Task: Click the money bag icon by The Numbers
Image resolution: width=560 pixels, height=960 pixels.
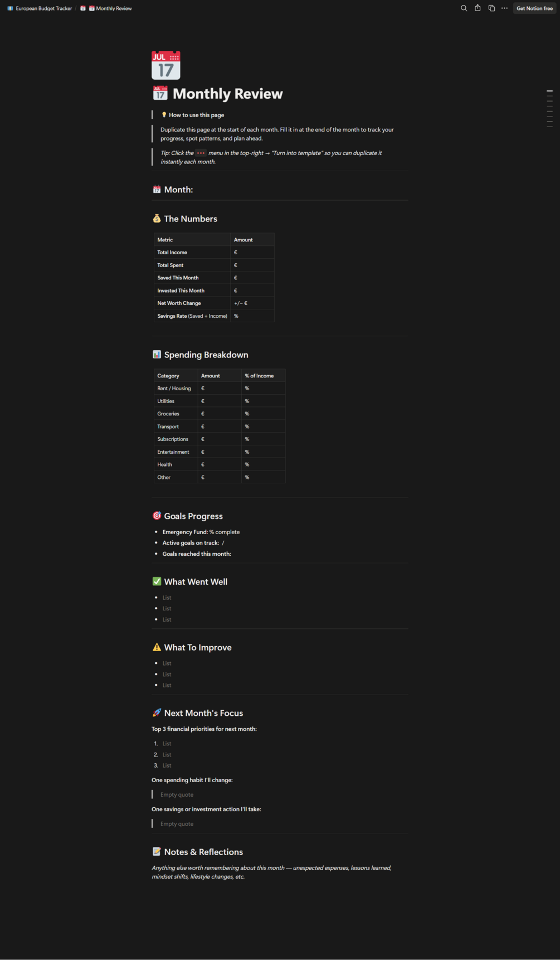Action: point(157,219)
